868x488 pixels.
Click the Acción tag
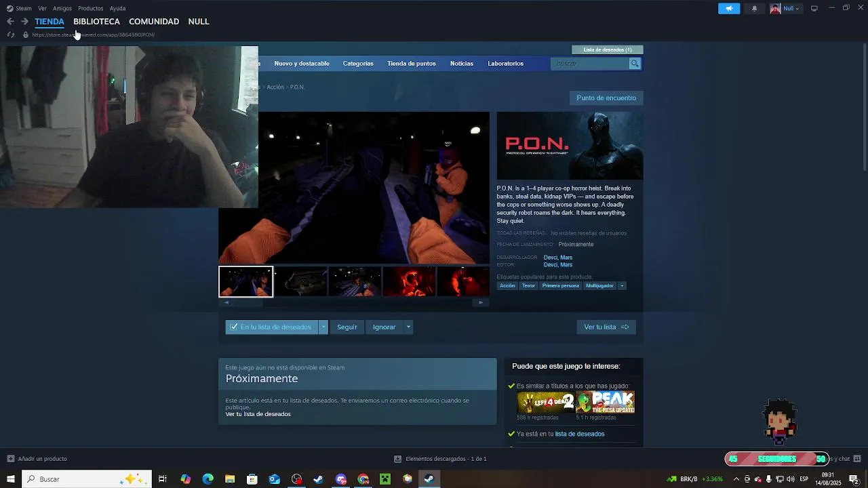pos(507,286)
